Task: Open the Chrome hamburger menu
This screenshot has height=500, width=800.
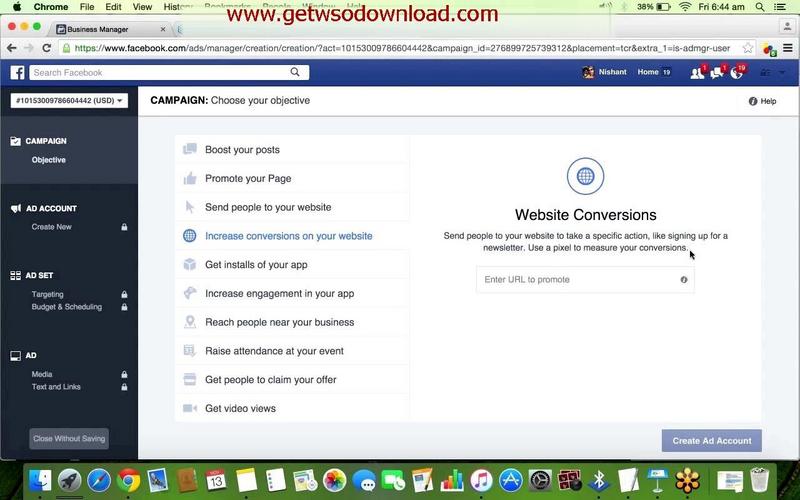Action: (x=788, y=48)
